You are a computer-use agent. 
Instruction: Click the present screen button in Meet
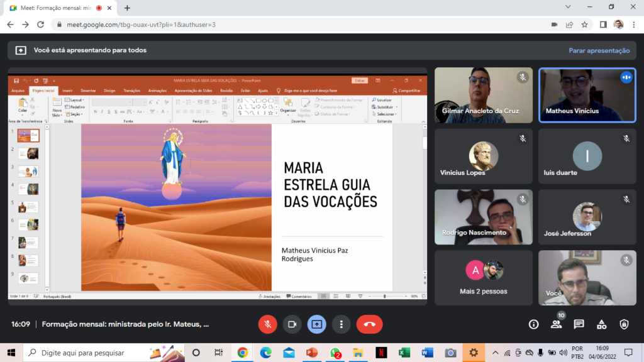tap(316, 324)
